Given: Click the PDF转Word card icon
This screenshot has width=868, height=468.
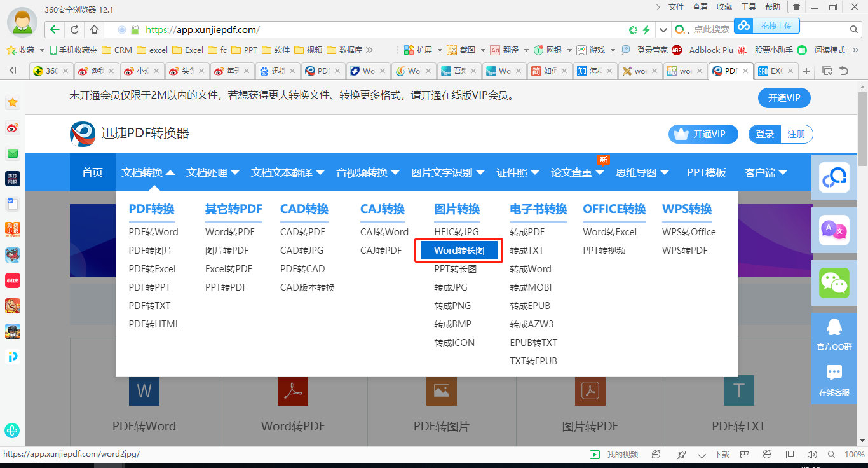Looking at the screenshot, I should (144, 390).
